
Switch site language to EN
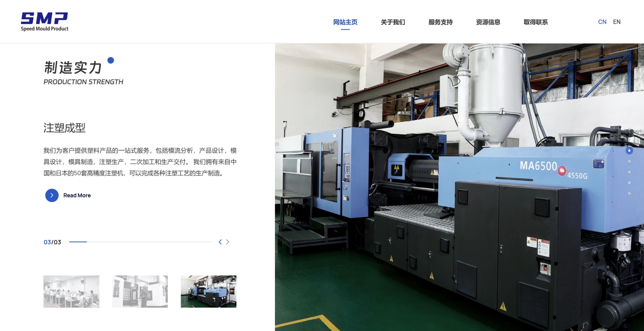617,22
